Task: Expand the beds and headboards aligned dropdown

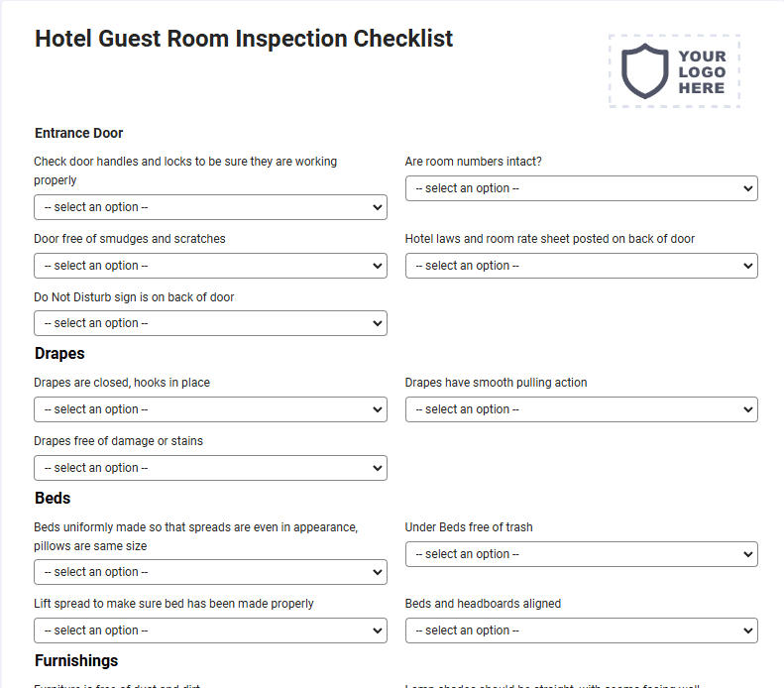Action: click(582, 631)
